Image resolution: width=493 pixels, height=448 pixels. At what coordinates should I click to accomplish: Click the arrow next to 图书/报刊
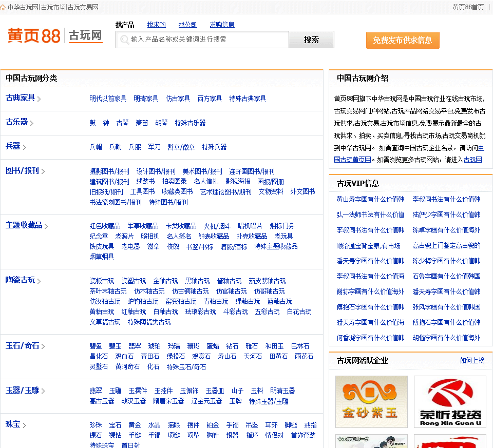tap(43, 171)
